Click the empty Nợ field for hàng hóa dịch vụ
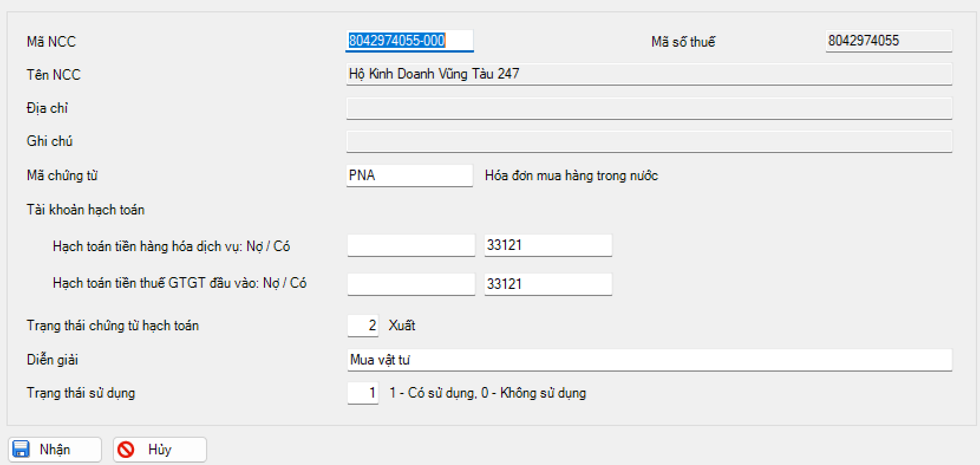Viewport: 980px width, 465px height. (411, 245)
